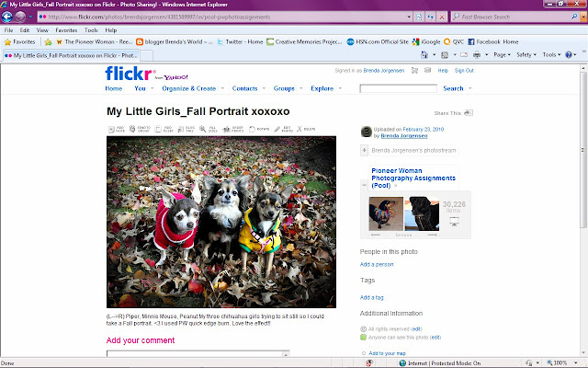588x368 pixels.
Task: Open the Organize & Create dropdown arrow
Action: click(x=222, y=88)
